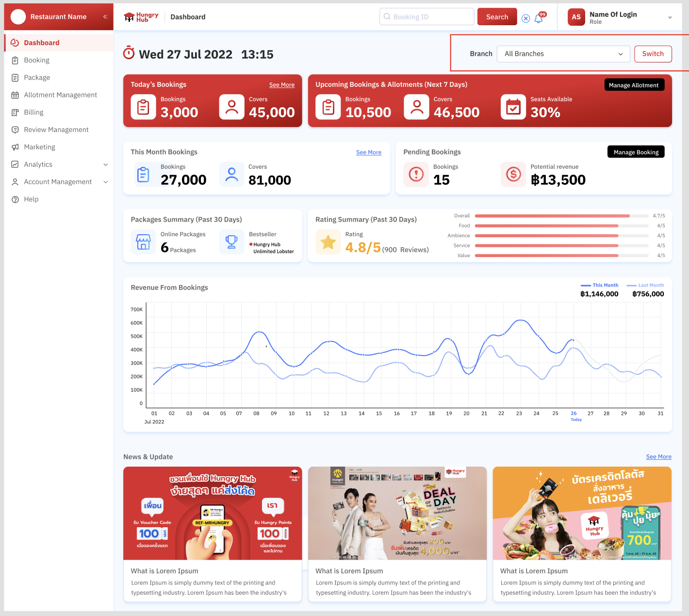Click the Hungry Hub logo
Image resolution: width=689 pixels, height=616 pixels.
pos(141,17)
